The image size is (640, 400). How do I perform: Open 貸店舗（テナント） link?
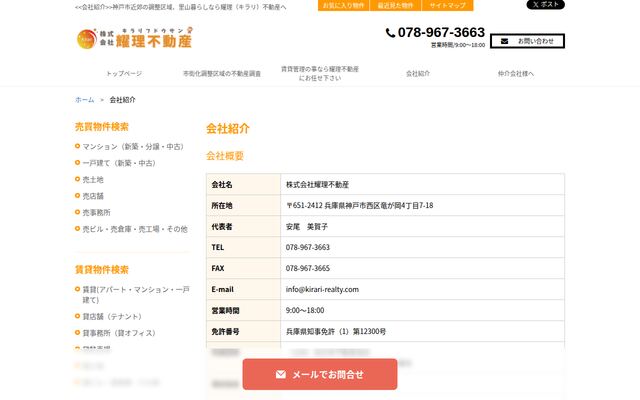point(112,316)
